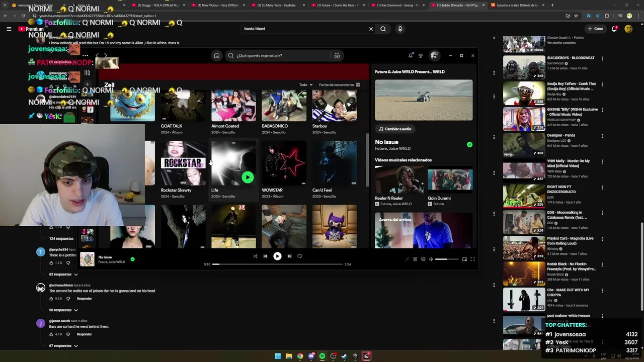Image resolution: width=644 pixels, height=362 pixels.
Task: Dislike the jason-us8zk comment
Action: [68, 334]
